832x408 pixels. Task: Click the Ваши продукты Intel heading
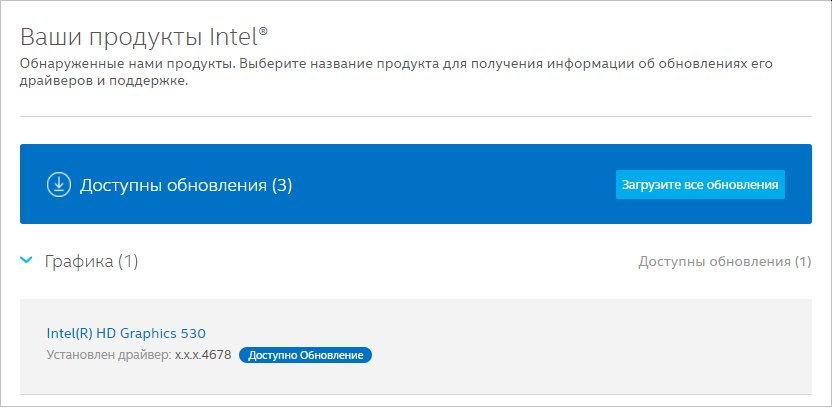[x=144, y=39]
